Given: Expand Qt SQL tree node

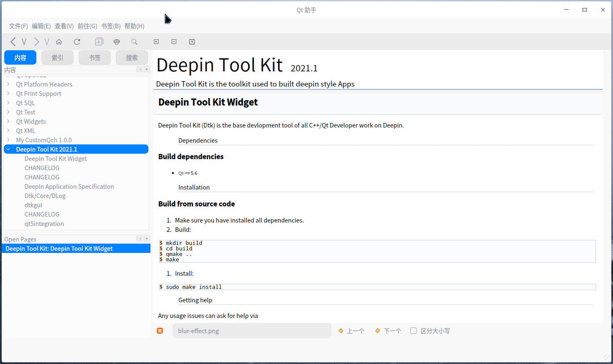Looking at the screenshot, I should tap(8, 103).
